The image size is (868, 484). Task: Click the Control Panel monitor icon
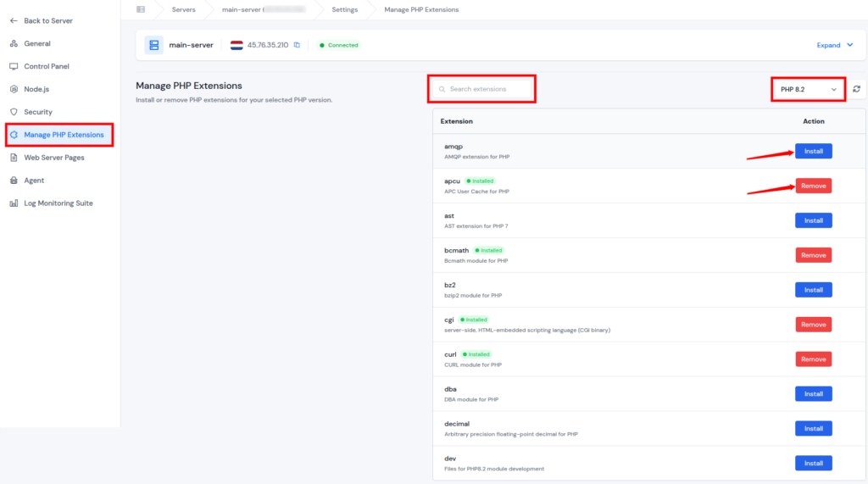click(14, 66)
